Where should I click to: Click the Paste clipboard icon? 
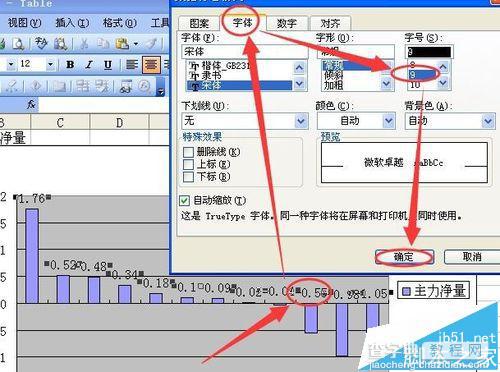tap(122, 44)
